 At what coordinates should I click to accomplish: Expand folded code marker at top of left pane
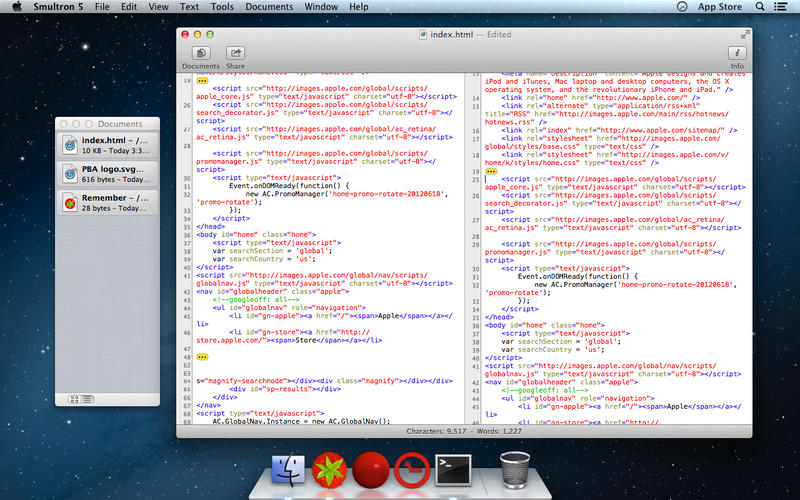click(201, 79)
